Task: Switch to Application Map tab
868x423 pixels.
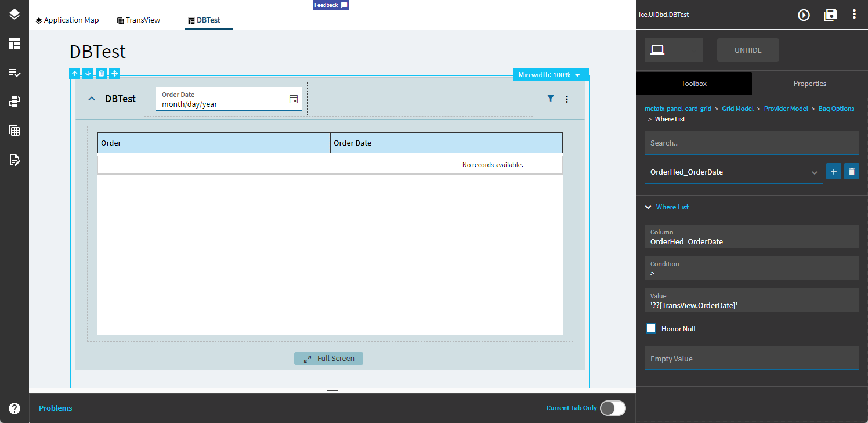Action: [67, 20]
